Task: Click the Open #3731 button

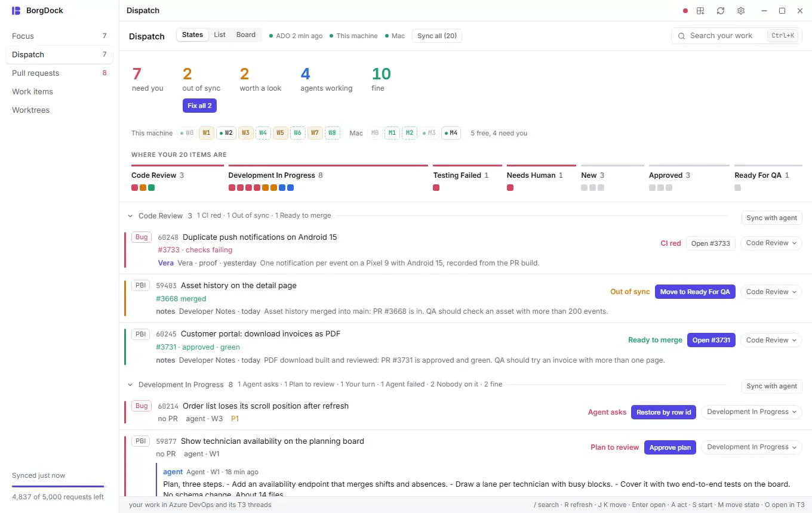Action: [x=711, y=340]
